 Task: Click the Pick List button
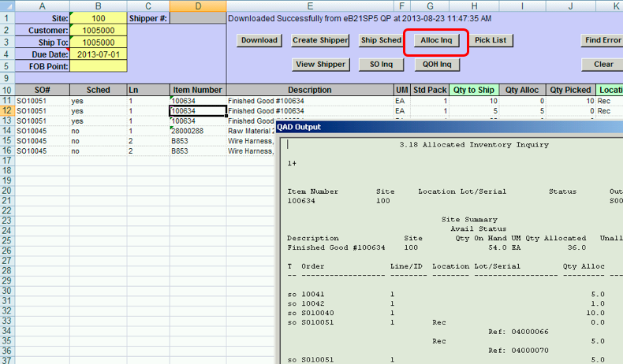(491, 40)
